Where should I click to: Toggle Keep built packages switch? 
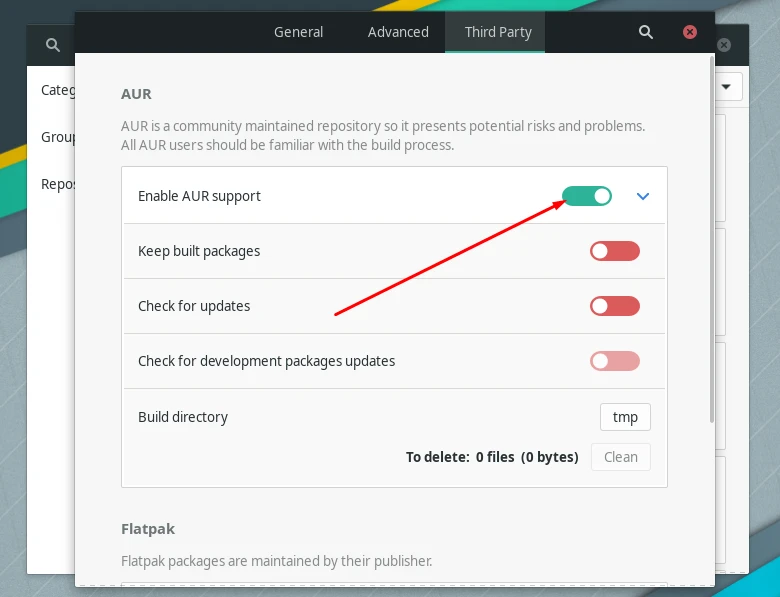(x=615, y=251)
